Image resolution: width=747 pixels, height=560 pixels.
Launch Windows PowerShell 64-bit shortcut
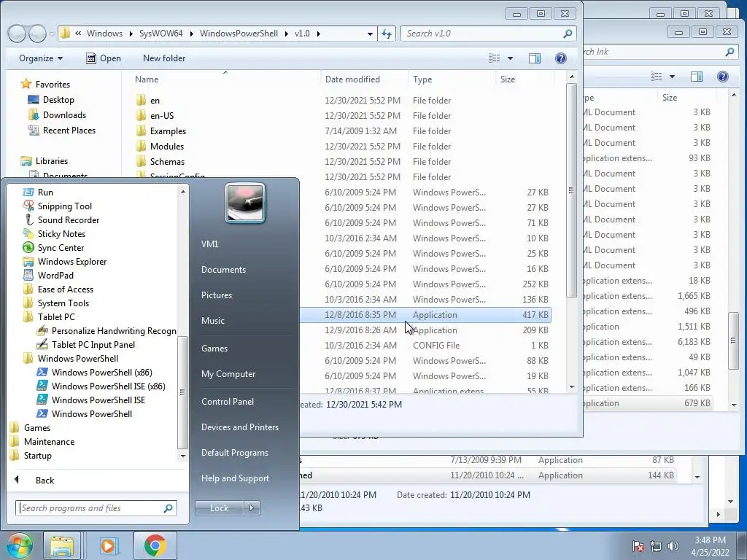point(91,414)
